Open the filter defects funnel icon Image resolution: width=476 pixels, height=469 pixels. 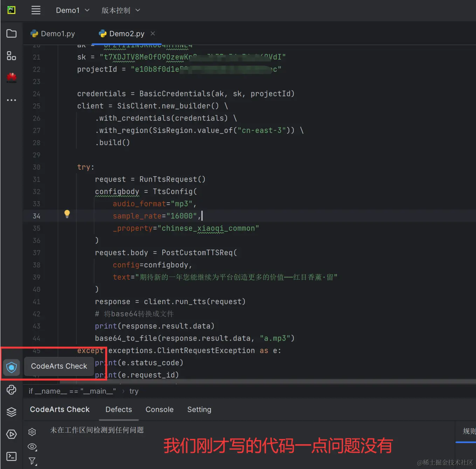tap(32, 461)
